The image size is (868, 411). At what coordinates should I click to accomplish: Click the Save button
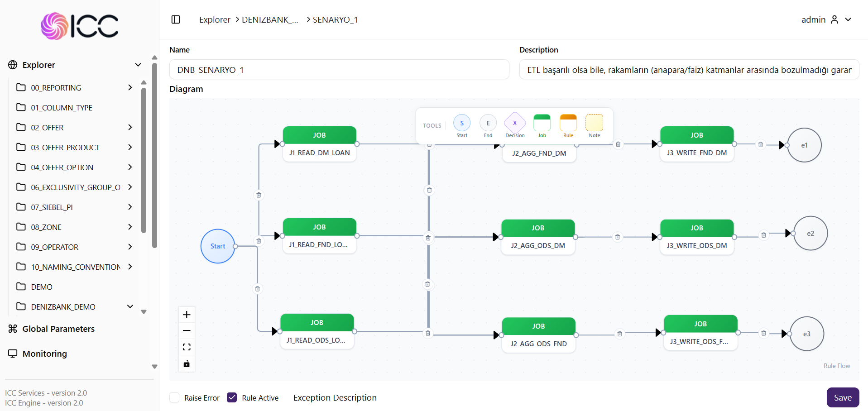pyautogui.click(x=842, y=397)
